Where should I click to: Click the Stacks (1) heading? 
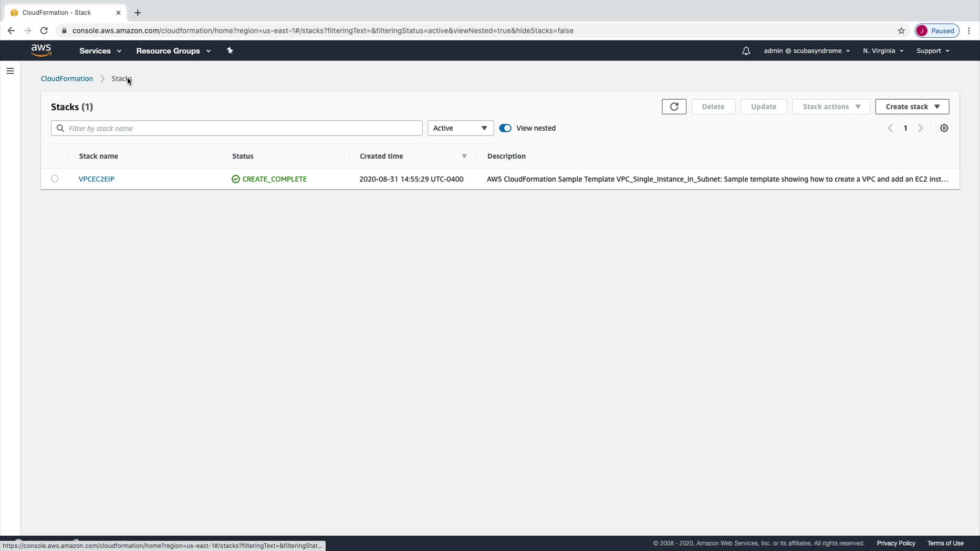(x=72, y=107)
